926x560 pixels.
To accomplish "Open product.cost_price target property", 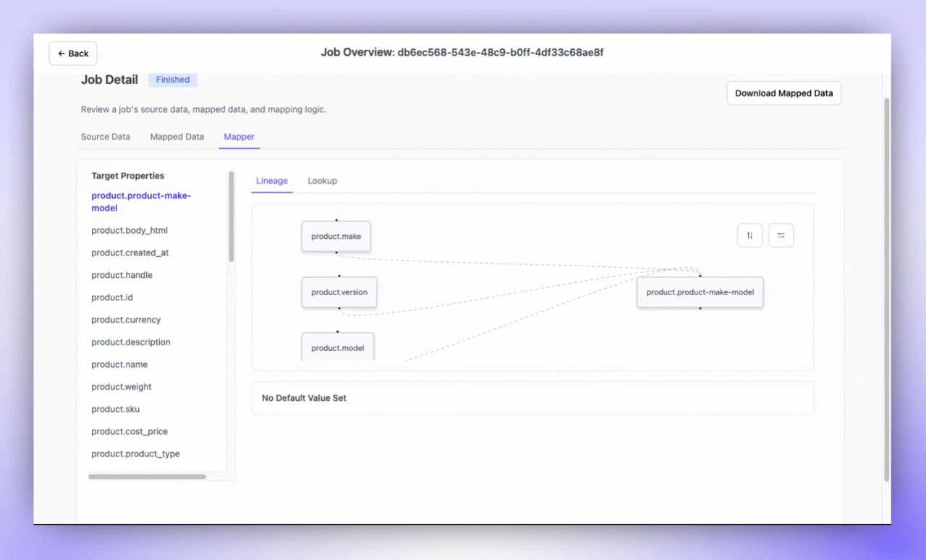I will [x=129, y=432].
